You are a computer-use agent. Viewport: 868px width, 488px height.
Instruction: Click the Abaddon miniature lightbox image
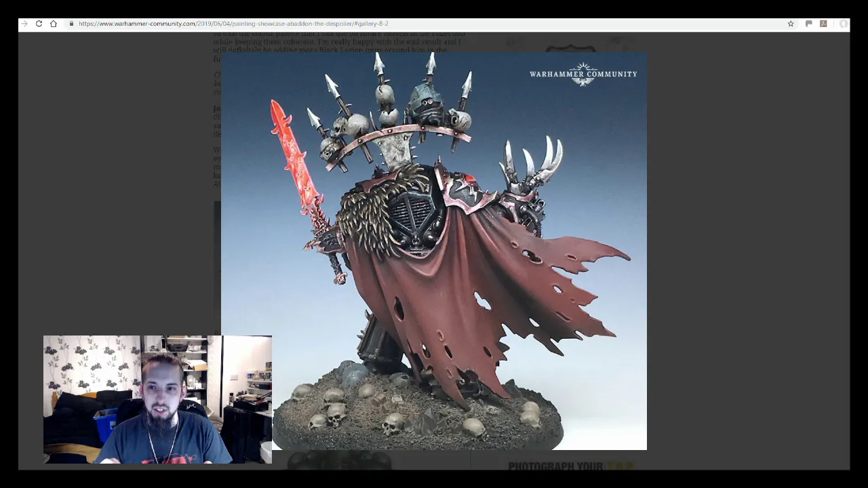434,251
